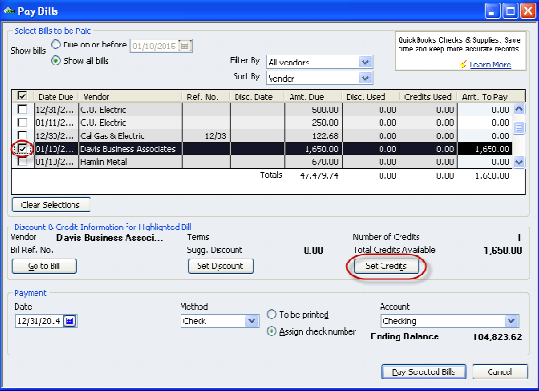Check the C.U. Electric 250.00 bill checkbox

tap(22, 122)
